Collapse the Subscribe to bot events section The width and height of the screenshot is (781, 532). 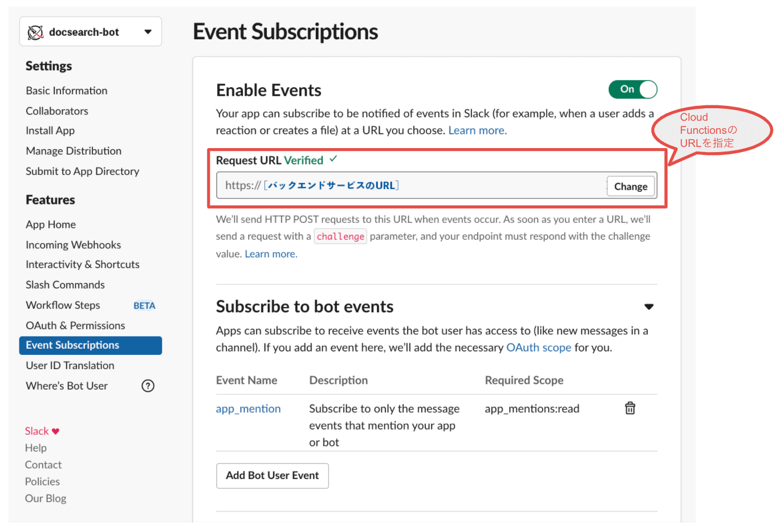pyautogui.click(x=649, y=307)
